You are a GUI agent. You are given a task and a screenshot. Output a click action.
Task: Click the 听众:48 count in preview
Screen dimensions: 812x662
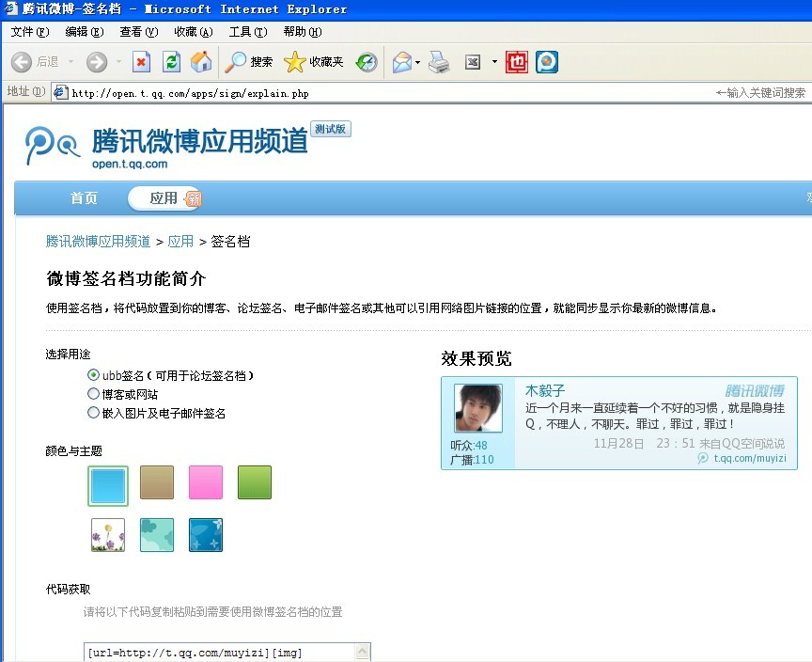(469, 445)
